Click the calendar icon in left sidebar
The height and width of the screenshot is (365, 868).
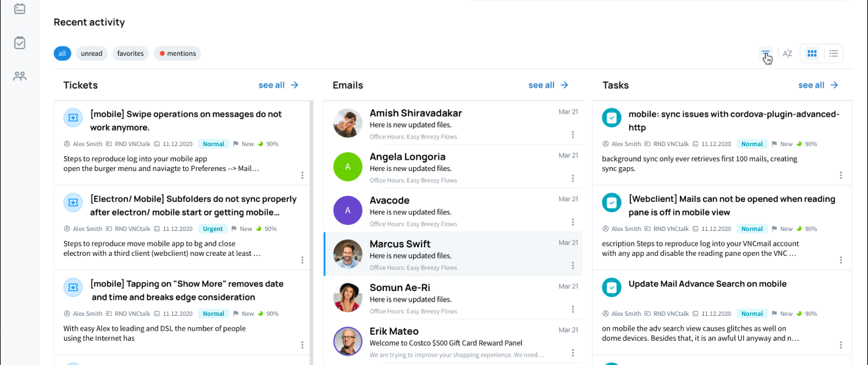[x=20, y=9]
